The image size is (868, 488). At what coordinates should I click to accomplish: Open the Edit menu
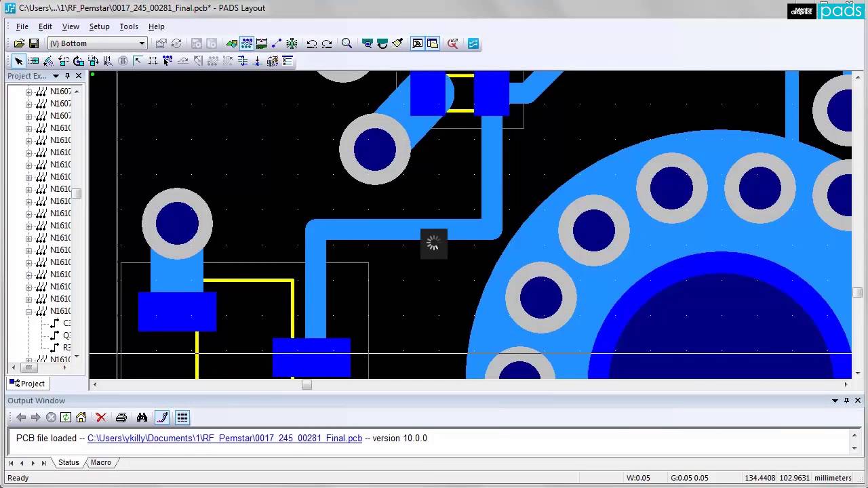(45, 26)
